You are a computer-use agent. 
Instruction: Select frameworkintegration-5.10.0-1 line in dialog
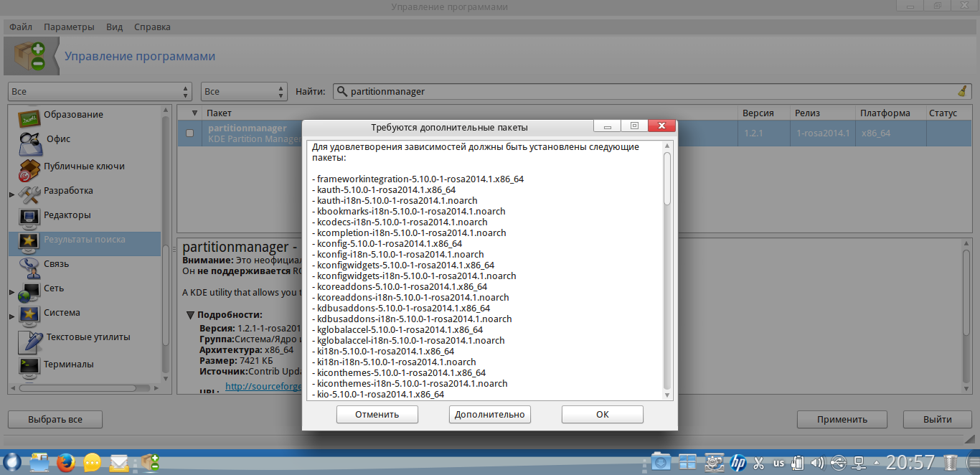click(420, 179)
